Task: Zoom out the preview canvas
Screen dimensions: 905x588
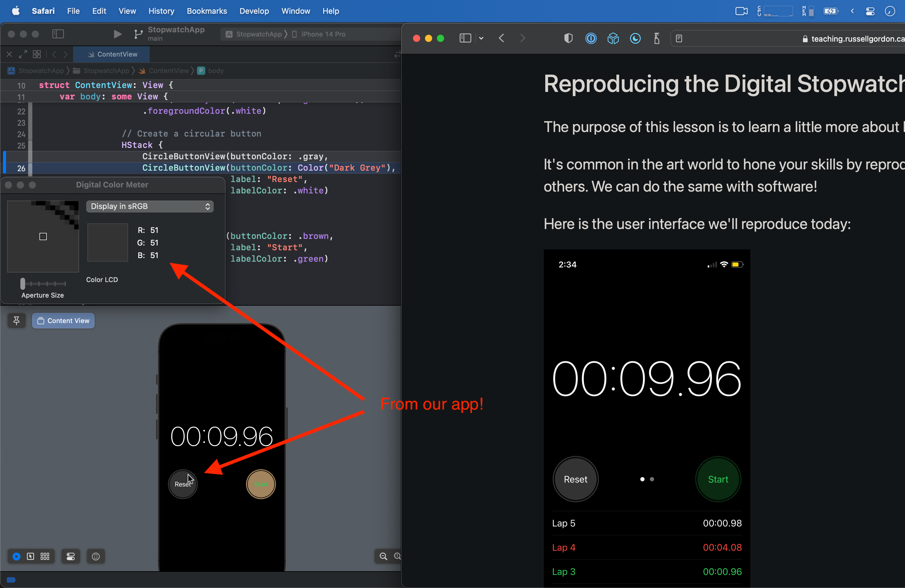Action: pos(383,557)
